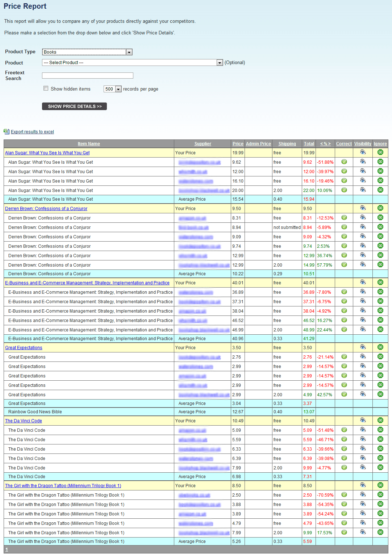Click the correct checkmark on the 5.09 Da Vinci Code row
The image size is (392, 556).
coord(344,430)
